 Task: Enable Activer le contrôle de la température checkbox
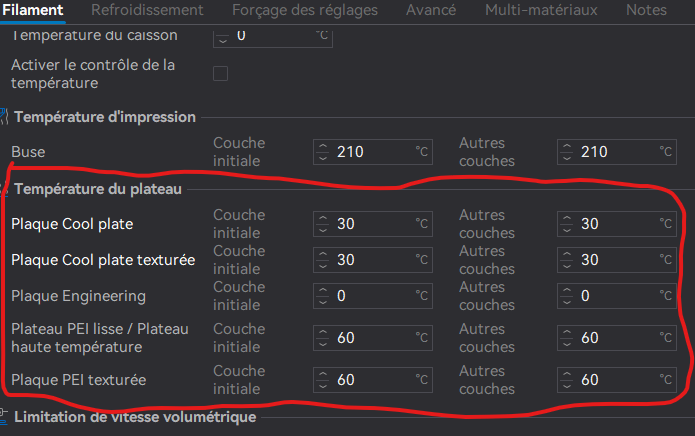click(x=220, y=74)
